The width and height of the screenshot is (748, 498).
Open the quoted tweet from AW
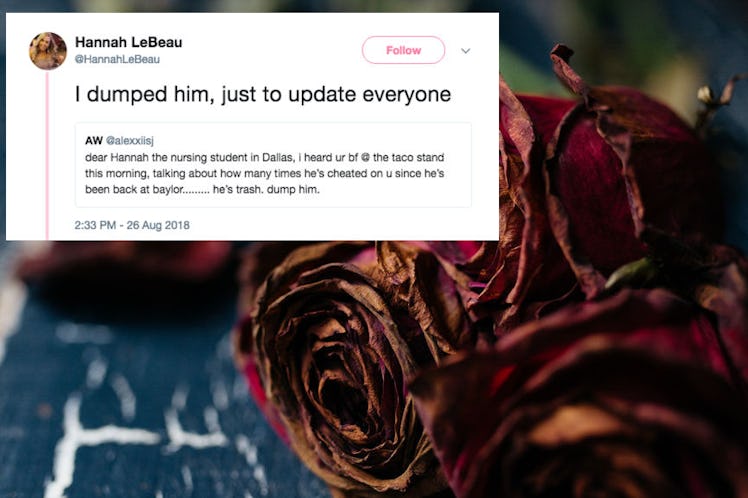coord(273,165)
